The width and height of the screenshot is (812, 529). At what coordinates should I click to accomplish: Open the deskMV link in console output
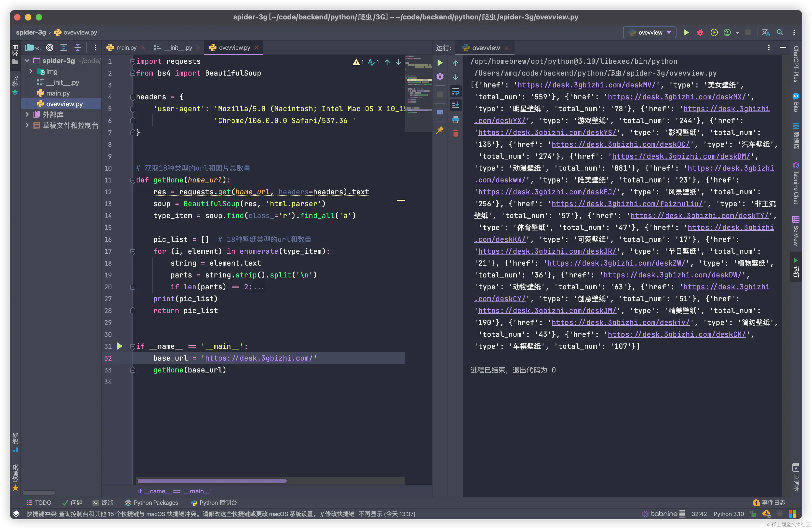[x=587, y=85]
